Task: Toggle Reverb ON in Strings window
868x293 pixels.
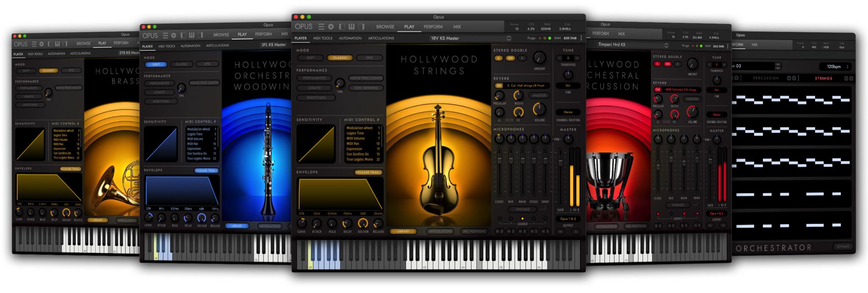Action: click(x=498, y=86)
